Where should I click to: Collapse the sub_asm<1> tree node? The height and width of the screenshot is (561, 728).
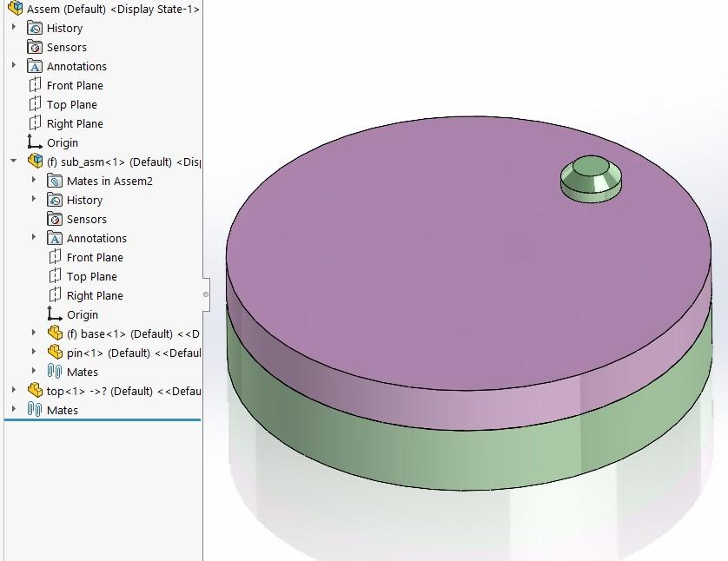click(x=13, y=161)
